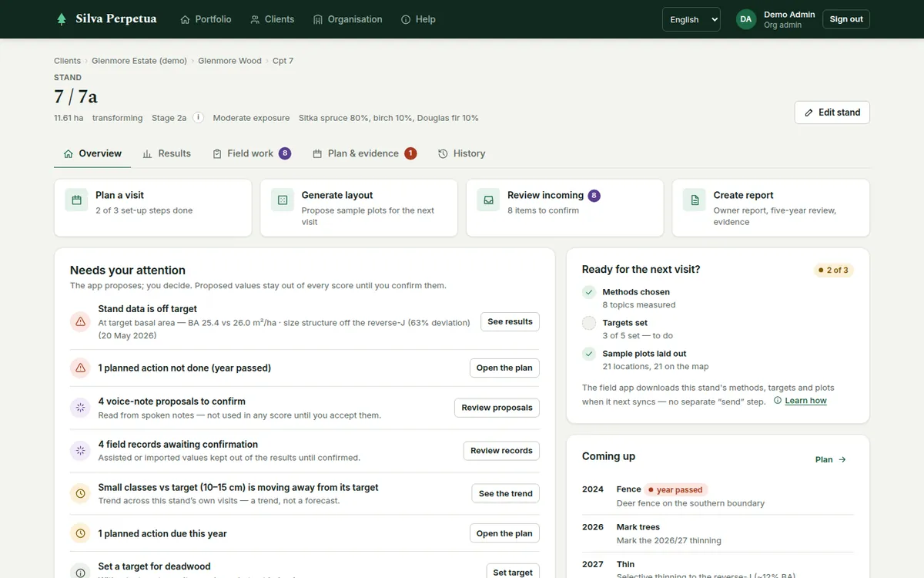Open the Organisation menu item
This screenshot has height=578, width=924.
pyautogui.click(x=348, y=19)
